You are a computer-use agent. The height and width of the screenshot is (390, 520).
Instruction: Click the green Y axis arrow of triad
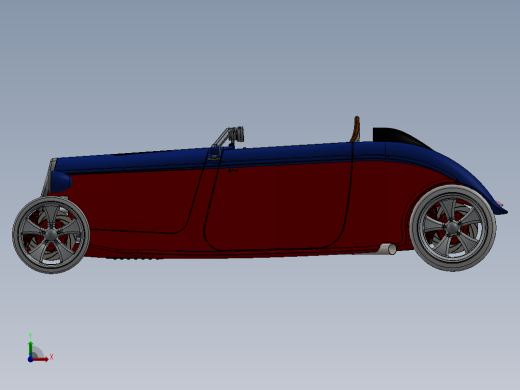coord(30,348)
